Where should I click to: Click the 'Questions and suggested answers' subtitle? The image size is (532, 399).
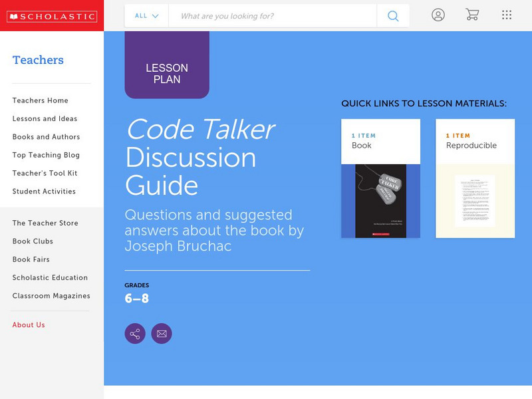(214, 230)
